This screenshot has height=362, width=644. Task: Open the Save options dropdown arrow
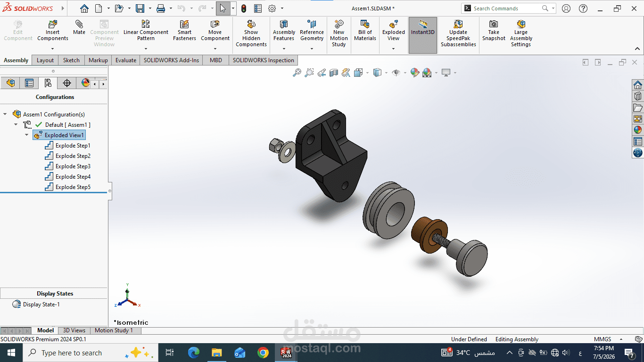click(150, 8)
